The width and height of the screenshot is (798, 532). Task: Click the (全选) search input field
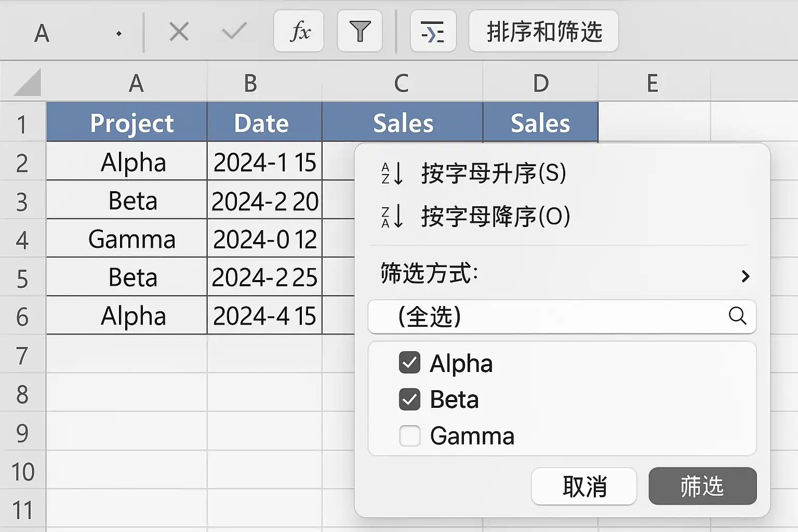click(x=562, y=316)
